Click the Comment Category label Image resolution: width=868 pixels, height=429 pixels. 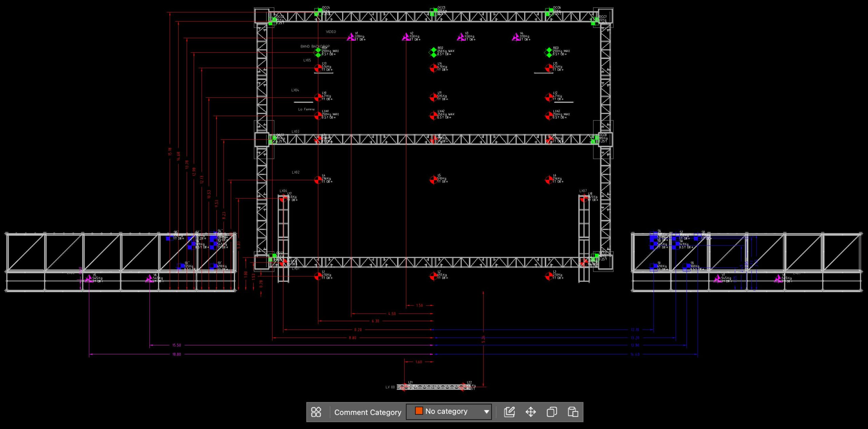[368, 412]
